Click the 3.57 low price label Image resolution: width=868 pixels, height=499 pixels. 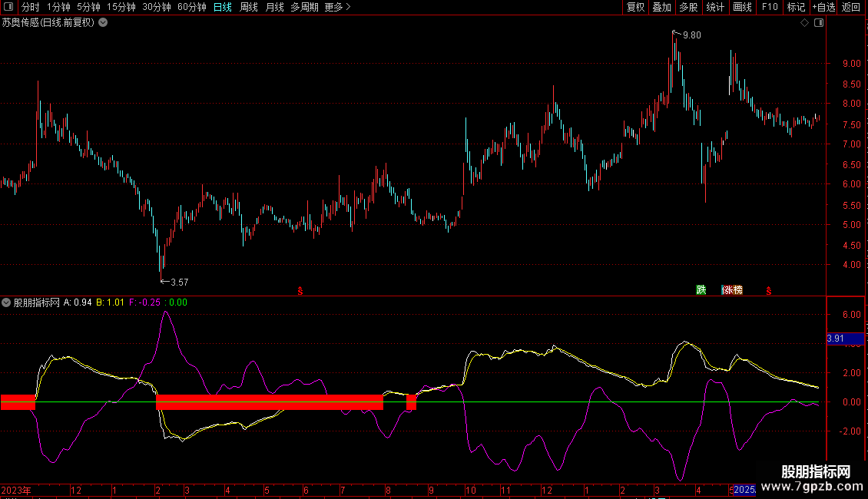pyautogui.click(x=179, y=283)
